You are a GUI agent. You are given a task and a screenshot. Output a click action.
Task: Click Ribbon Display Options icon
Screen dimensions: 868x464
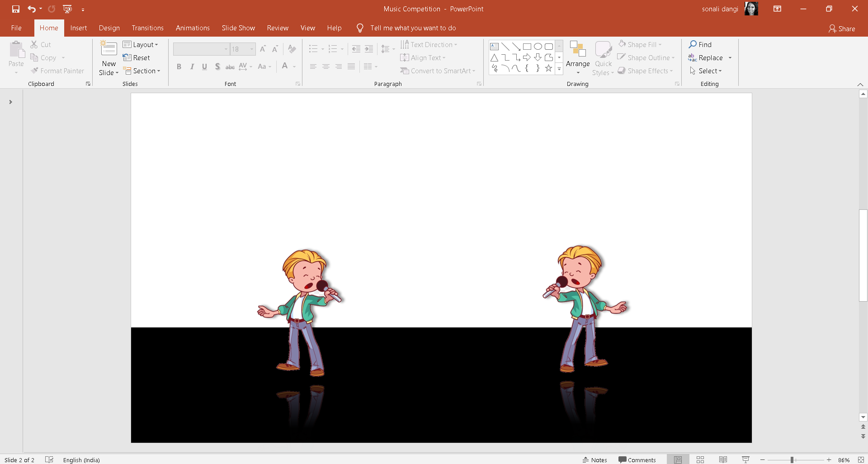click(x=778, y=9)
